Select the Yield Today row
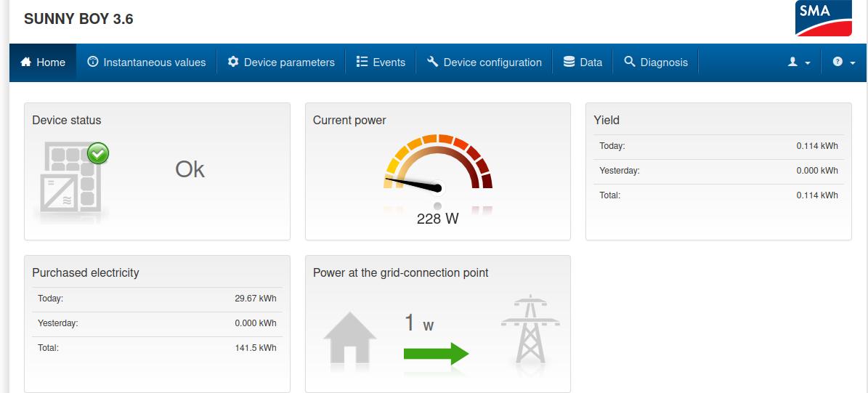This screenshot has width=868, height=393. click(x=718, y=146)
